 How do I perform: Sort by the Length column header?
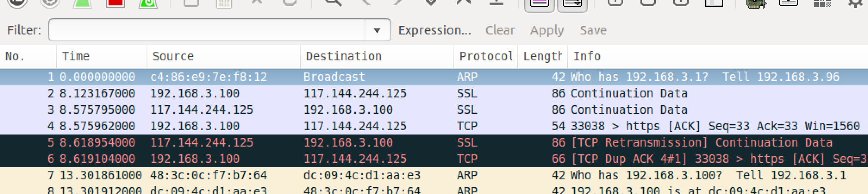click(543, 56)
